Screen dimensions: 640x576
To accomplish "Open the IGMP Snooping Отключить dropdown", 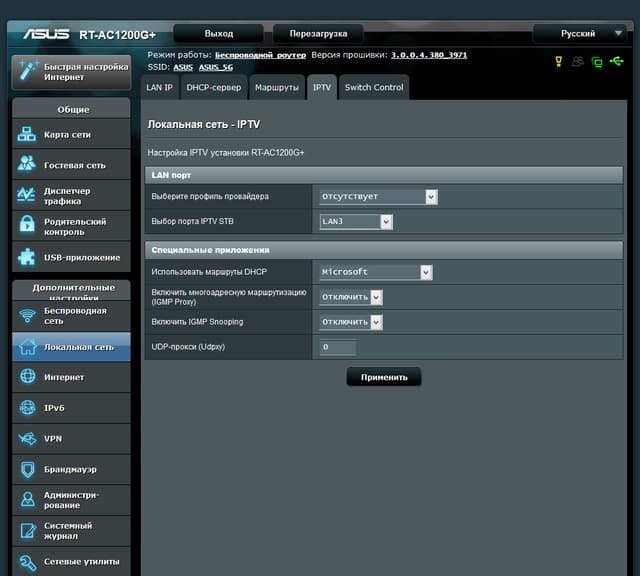I will coord(351,322).
